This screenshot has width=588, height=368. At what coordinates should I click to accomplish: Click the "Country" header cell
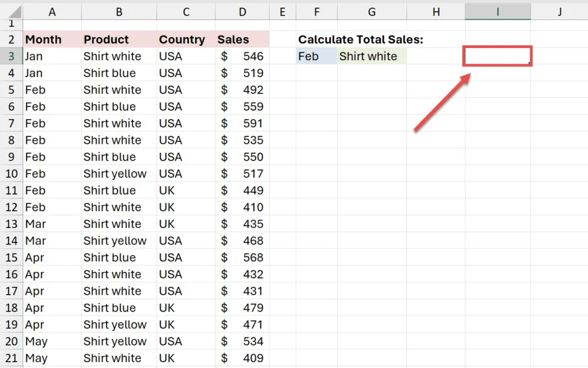(185, 40)
